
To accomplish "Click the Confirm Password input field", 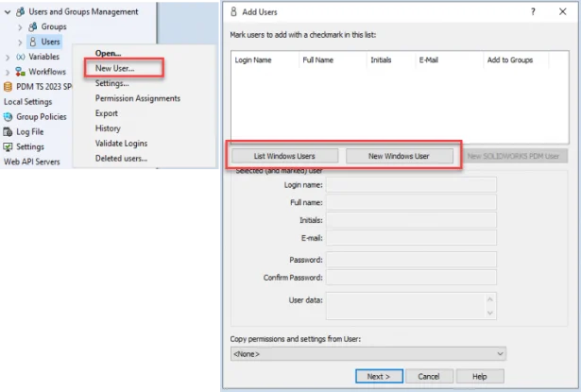I will 411,277.
